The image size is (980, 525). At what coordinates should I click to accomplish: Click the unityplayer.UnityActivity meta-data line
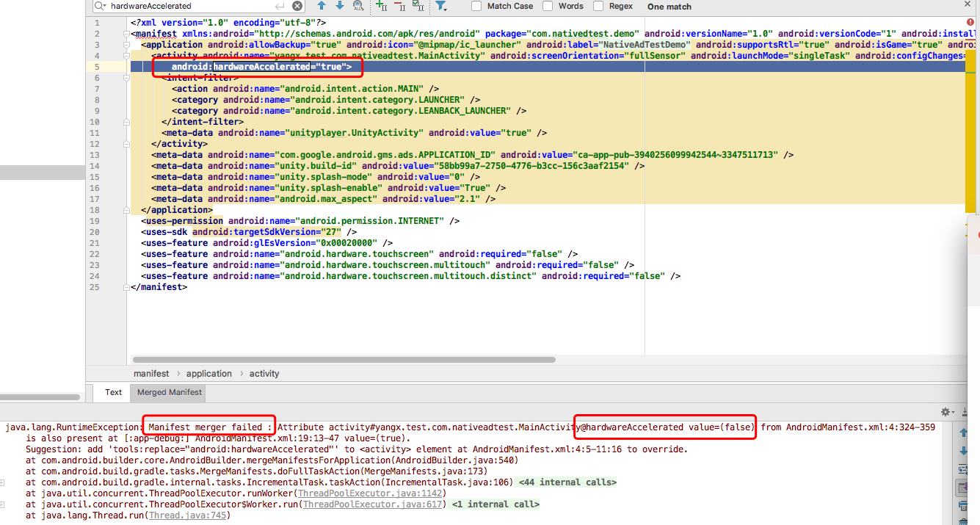click(x=355, y=133)
